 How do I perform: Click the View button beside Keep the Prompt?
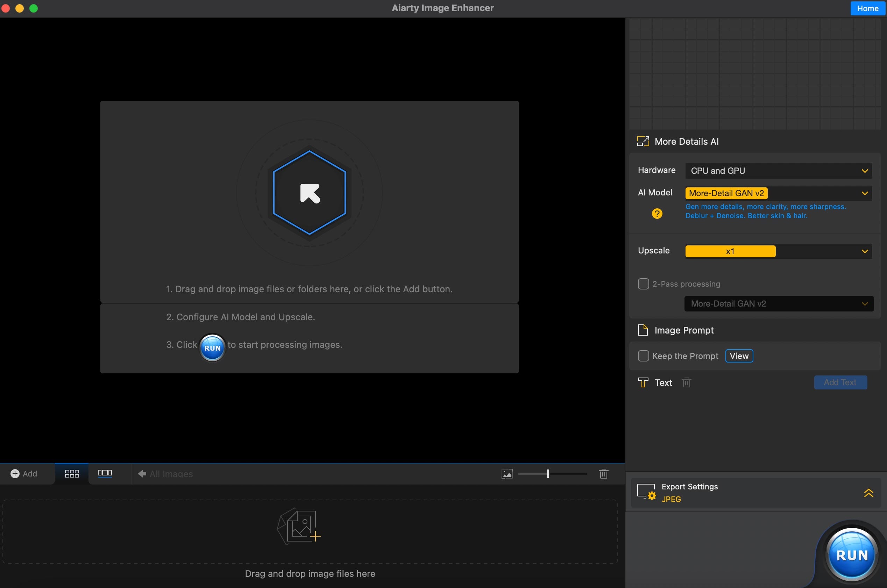(739, 356)
